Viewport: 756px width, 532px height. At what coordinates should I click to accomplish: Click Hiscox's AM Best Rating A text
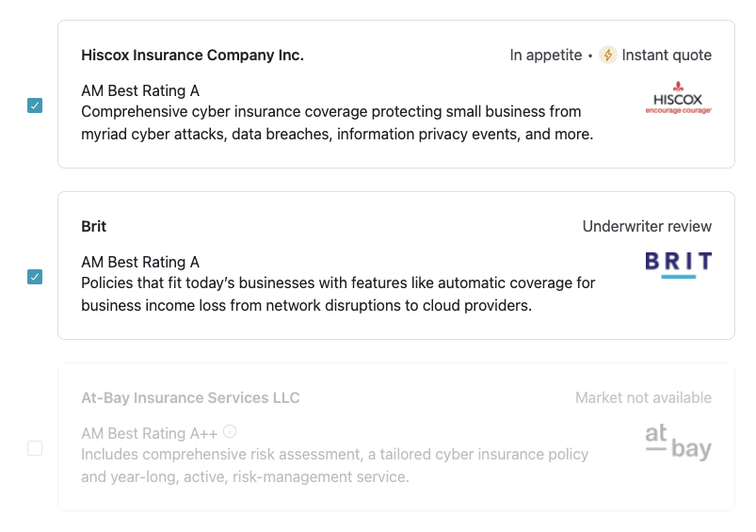140,90
